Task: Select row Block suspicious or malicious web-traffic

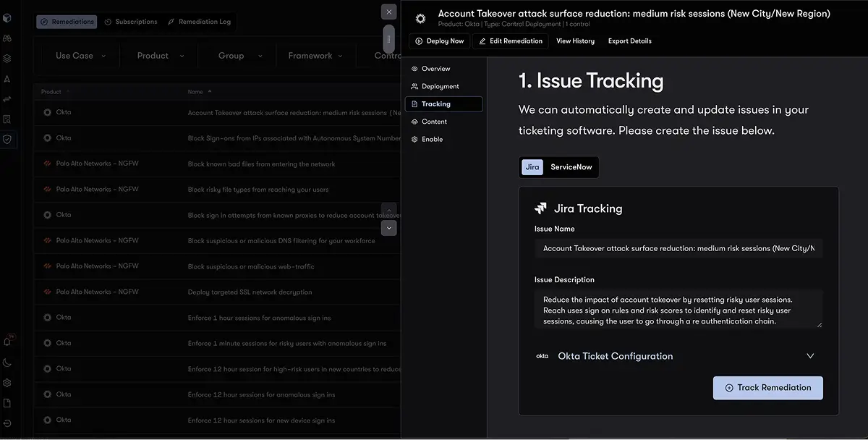Action: (x=217, y=266)
